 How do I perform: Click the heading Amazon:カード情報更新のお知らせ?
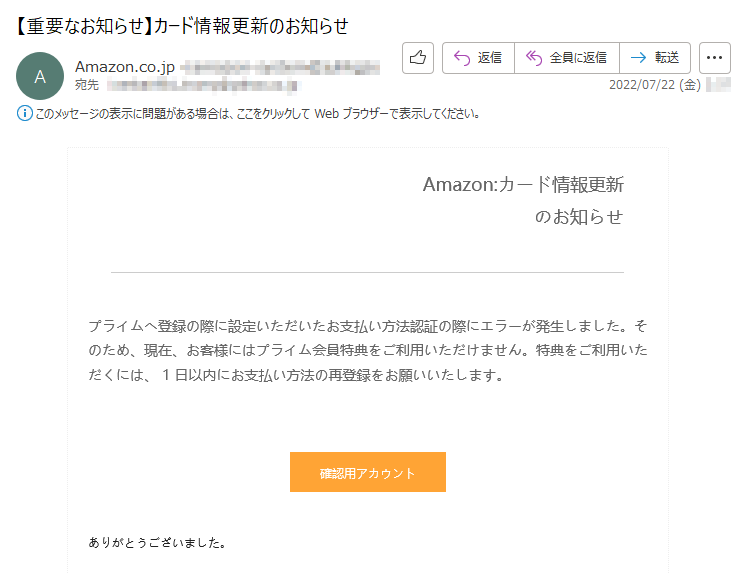click(523, 201)
